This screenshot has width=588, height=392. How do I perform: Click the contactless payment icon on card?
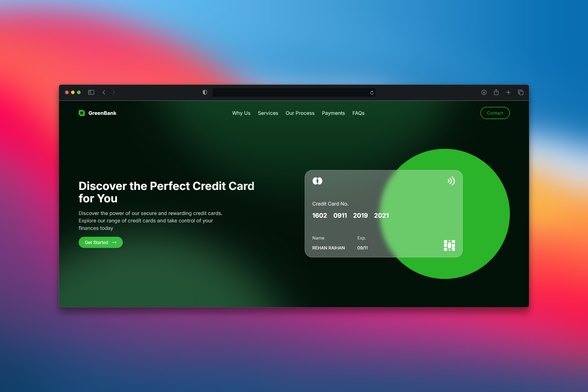(451, 180)
